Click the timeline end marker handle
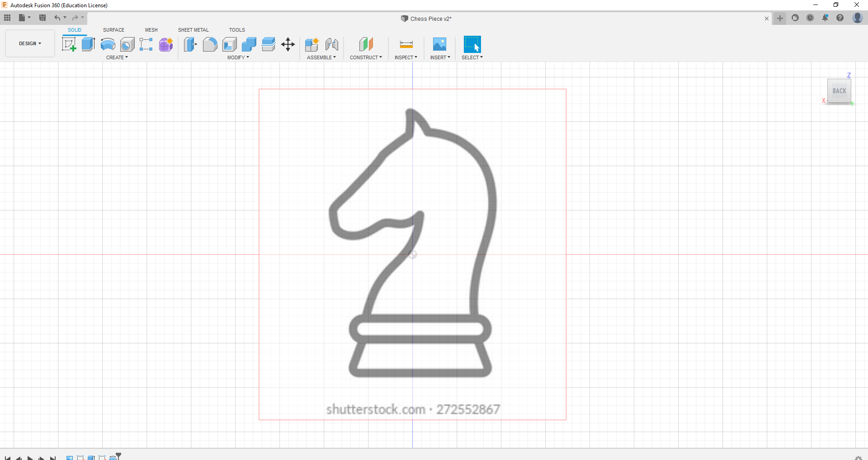The image size is (868, 460). tap(119, 455)
